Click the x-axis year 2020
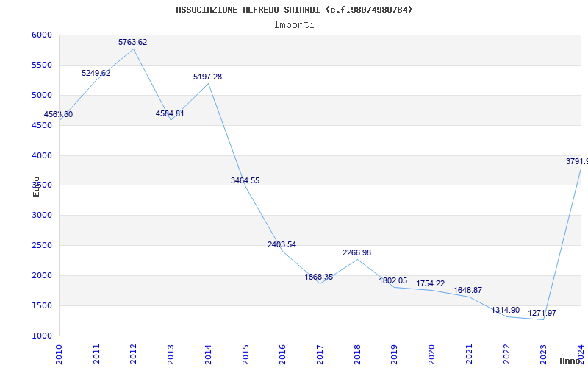This screenshot has width=588, height=368. point(431,354)
